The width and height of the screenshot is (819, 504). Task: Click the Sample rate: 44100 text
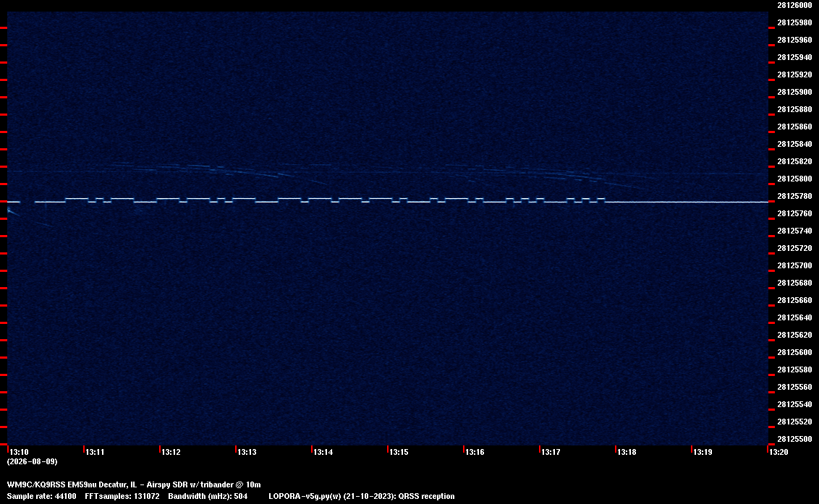pos(41,496)
